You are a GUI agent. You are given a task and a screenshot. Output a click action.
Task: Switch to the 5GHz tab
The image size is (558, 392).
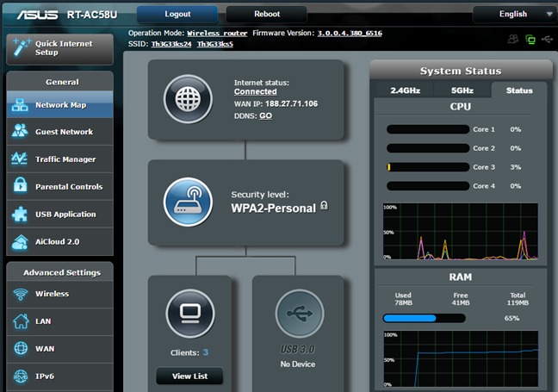pos(462,90)
